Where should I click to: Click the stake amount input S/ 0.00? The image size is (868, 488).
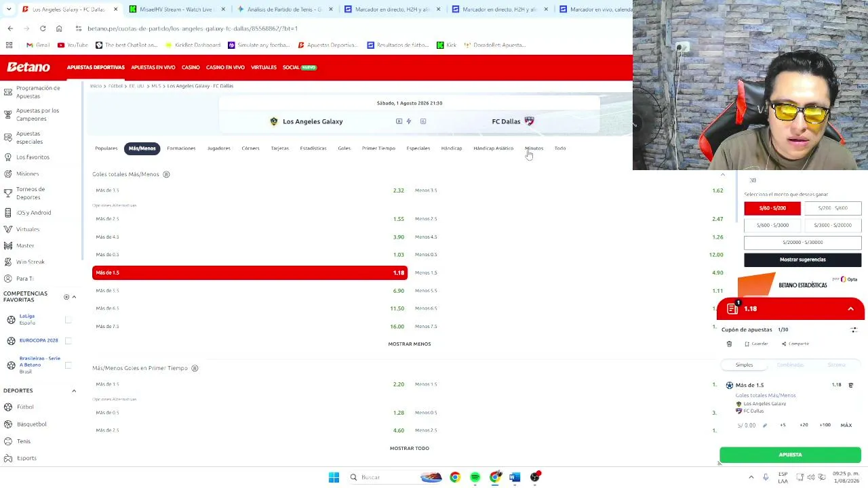[x=747, y=426]
